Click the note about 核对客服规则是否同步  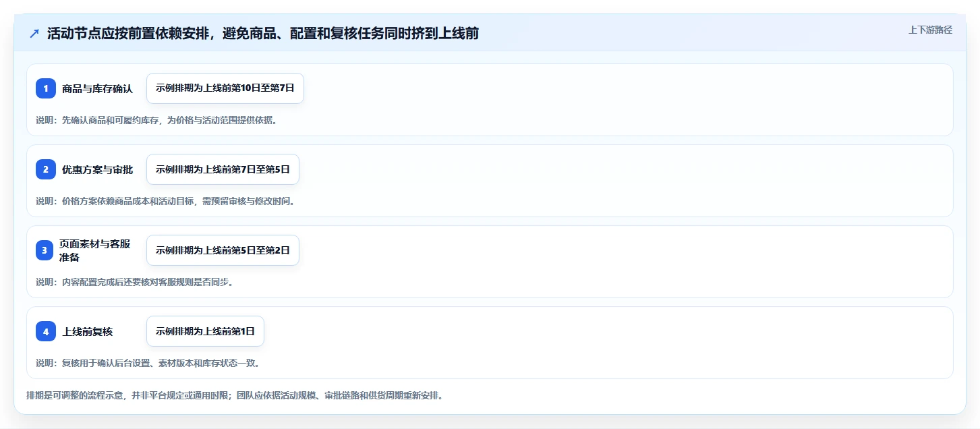pyautogui.click(x=134, y=282)
